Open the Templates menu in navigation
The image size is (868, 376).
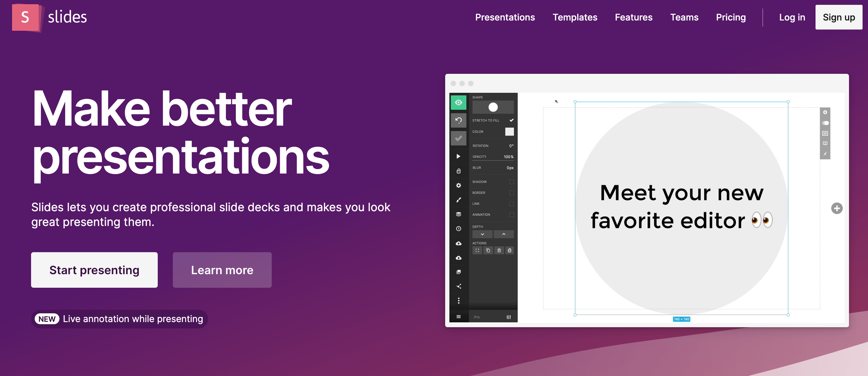point(575,17)
